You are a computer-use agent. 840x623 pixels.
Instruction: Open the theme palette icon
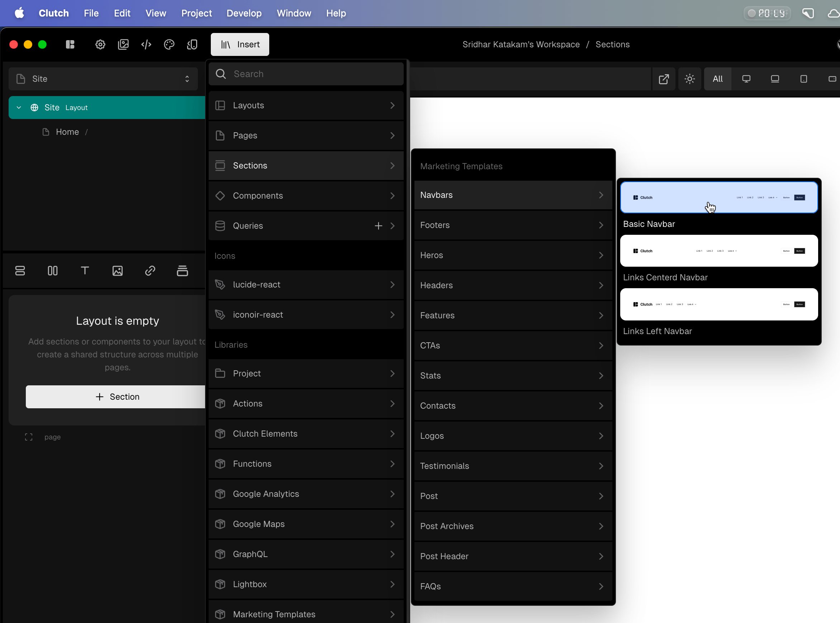click(x=169, y=44)
